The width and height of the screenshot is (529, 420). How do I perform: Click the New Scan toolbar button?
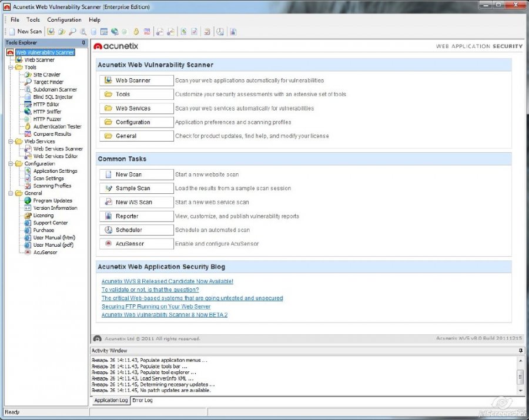pos(26,31)
